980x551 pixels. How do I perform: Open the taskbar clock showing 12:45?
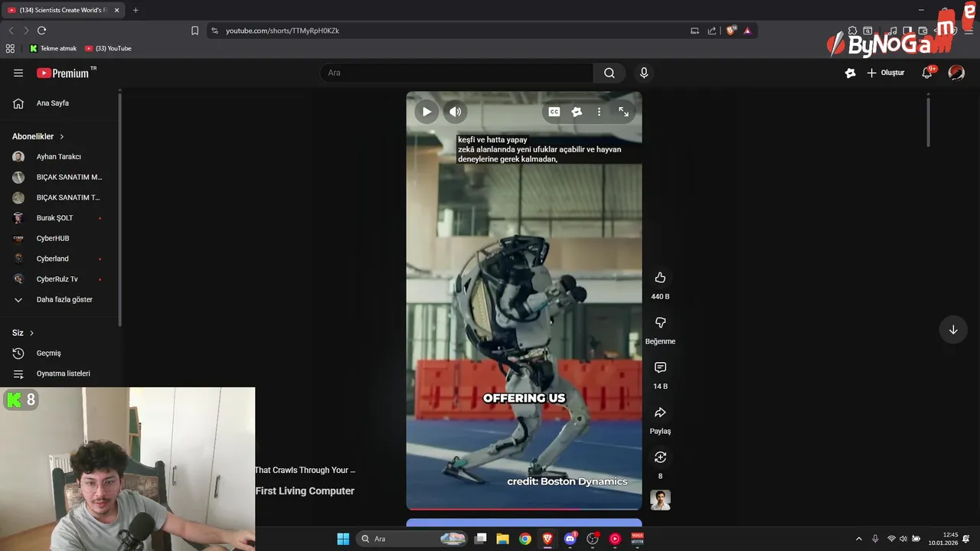(x=943, y=539)
